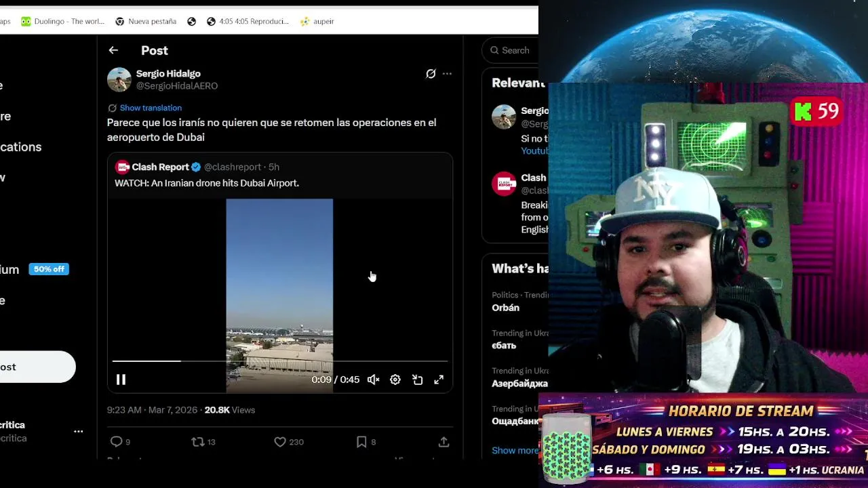Open account menu dots in sidebar
Screen dimensions: 868x488
point(79,431)
